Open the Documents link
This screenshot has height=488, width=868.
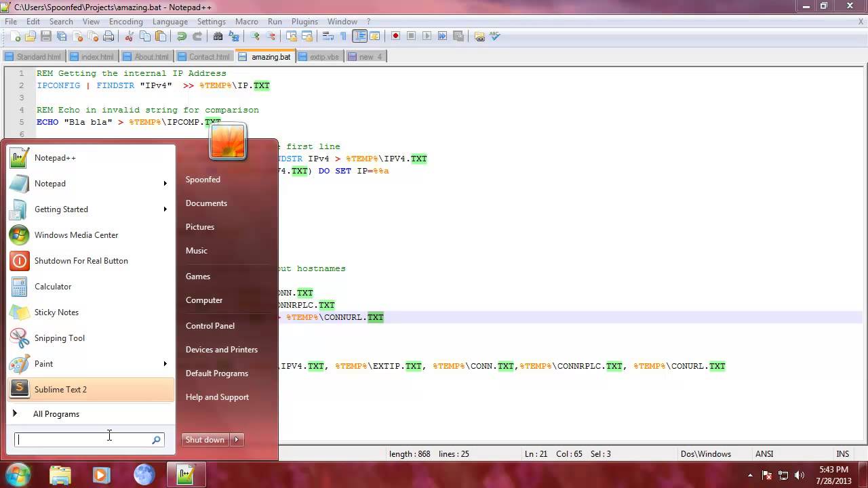click(x=206, y=203)
